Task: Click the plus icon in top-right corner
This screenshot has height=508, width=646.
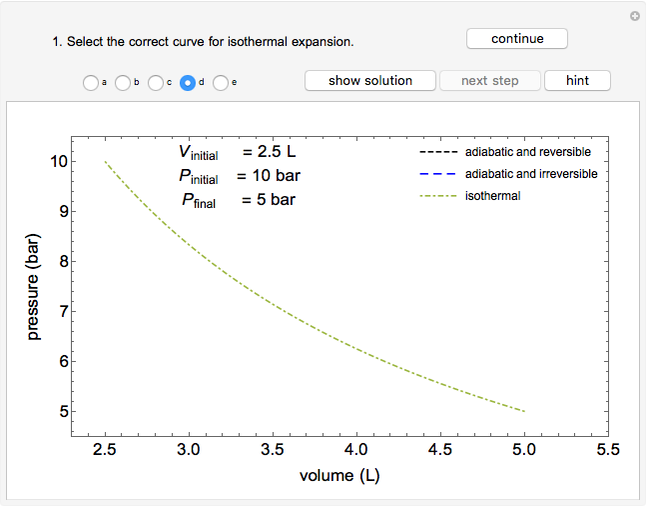Action: (634, 16)
